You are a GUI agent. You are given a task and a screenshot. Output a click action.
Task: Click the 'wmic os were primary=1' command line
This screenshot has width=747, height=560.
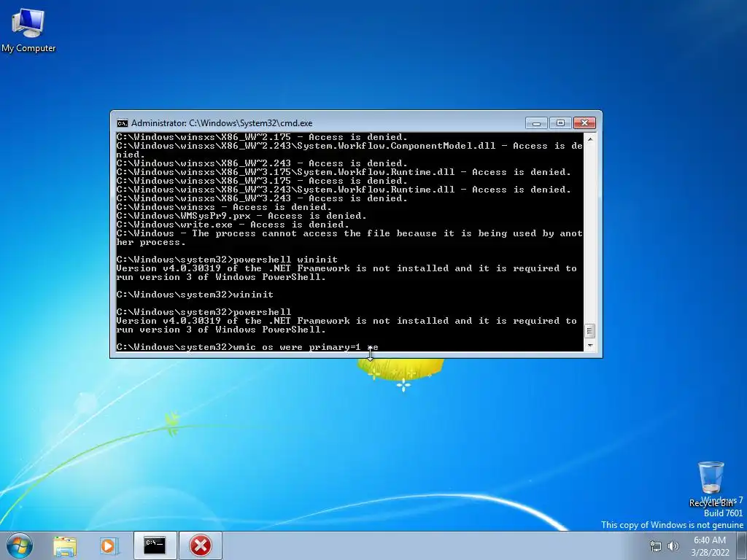(247, 347)
